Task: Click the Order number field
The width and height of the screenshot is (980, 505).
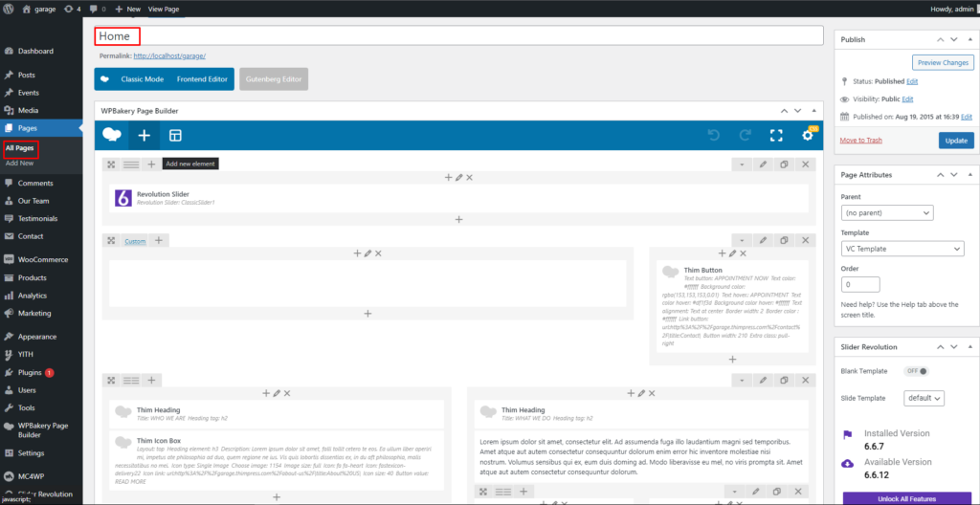Action: click(860, 284)
